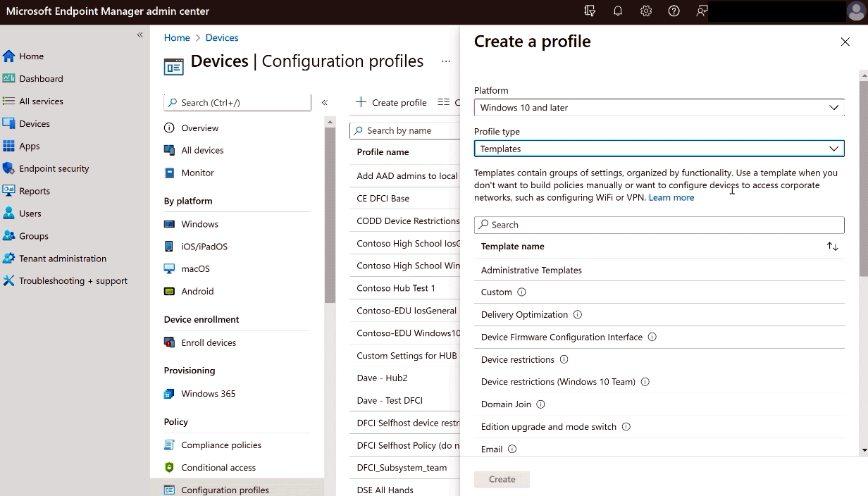
Task: Collapse the Devices submenu panel chevron
Action: point(325,103)
